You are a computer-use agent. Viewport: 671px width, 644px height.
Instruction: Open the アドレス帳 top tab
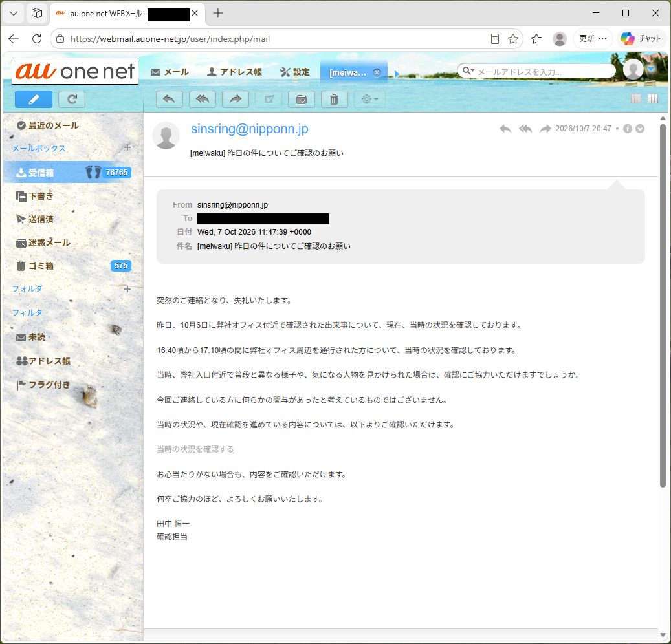click(x=234, y=72)
